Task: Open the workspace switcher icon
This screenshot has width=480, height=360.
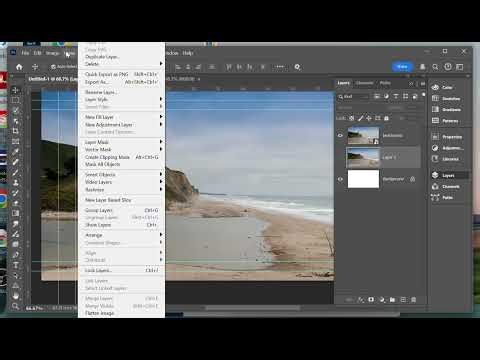Action: (x=460, y=67)
